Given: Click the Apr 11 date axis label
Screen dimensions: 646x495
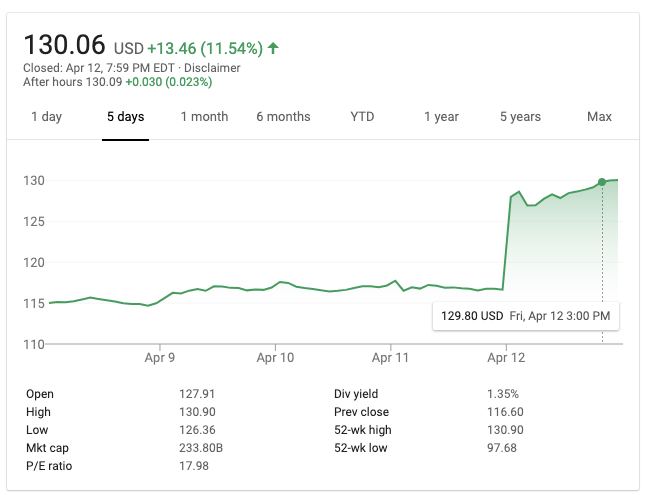Looking at the screenshot, I should 391,356.
